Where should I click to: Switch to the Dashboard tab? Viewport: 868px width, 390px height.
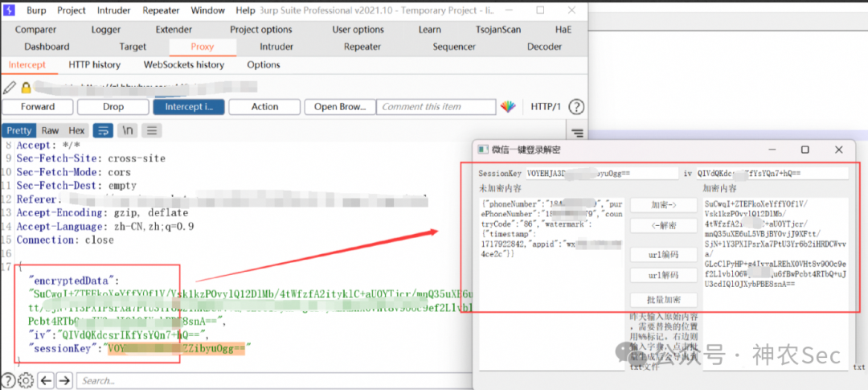47,47
